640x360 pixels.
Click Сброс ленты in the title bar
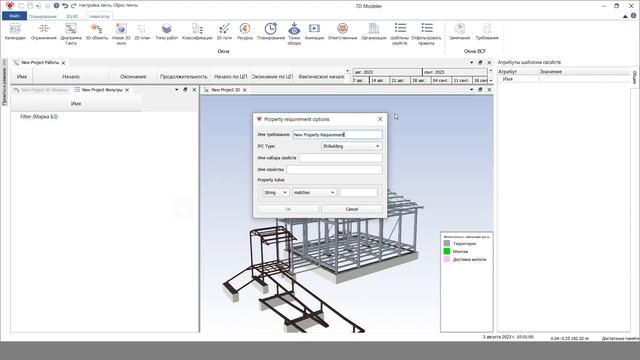[125, 5]
